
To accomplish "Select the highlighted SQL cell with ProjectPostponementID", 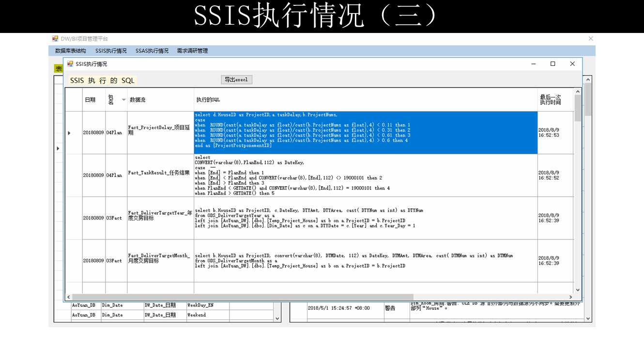I will (x=366, y=133).
